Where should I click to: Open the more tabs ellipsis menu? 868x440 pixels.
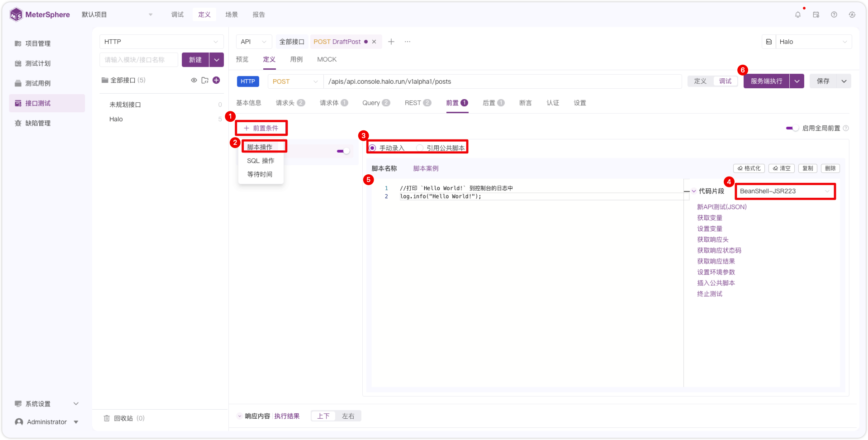point(408,42)
